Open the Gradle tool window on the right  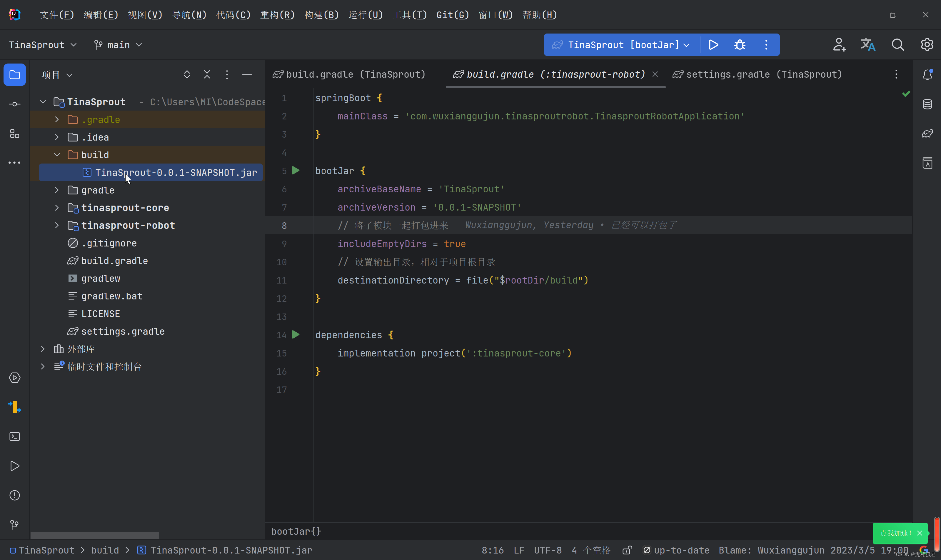[x=927, y=134]
